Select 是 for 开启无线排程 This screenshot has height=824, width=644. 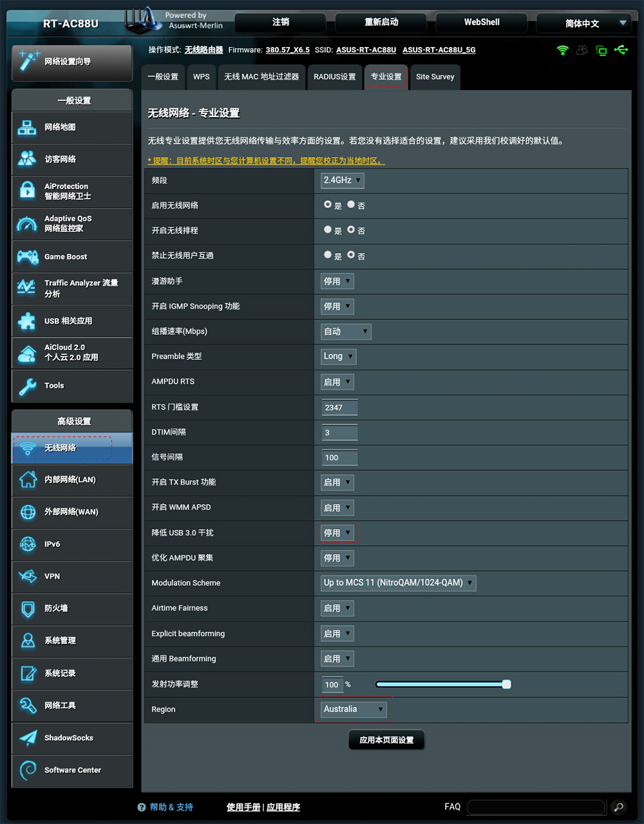(x=328, y=230)
